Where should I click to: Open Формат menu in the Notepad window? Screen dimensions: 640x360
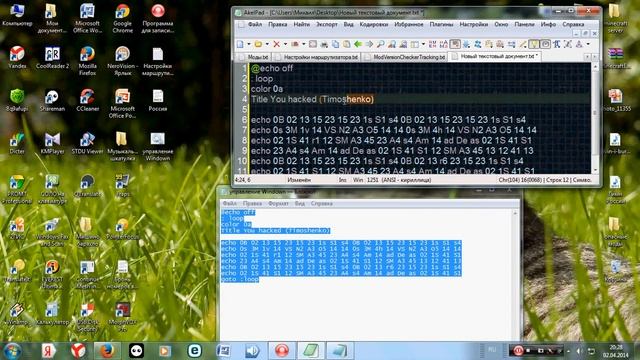(x=278, y=203)
